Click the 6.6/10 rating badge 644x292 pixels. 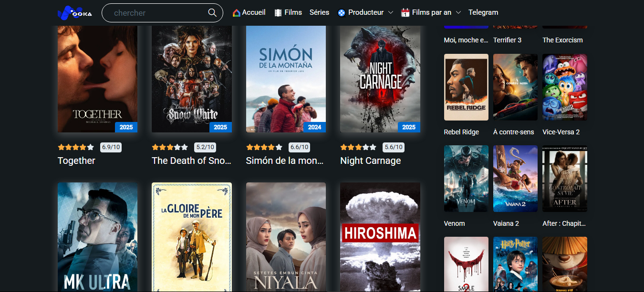coord(299,147)
